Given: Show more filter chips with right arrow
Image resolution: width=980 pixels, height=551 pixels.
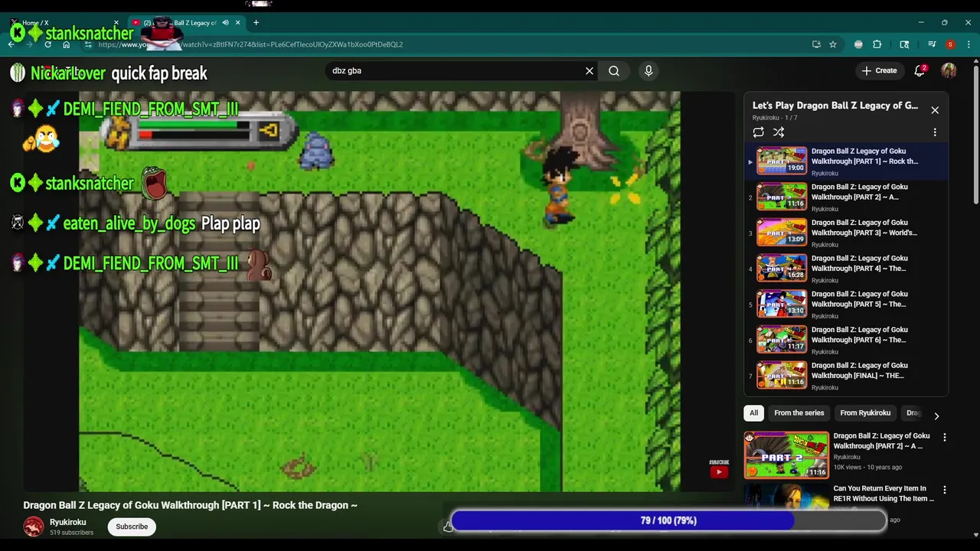Looking at the screenshot, I should pos(936,416).
